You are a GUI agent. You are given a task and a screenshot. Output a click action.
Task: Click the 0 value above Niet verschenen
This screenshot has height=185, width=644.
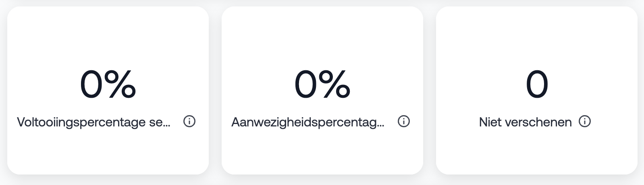point(537,84)
